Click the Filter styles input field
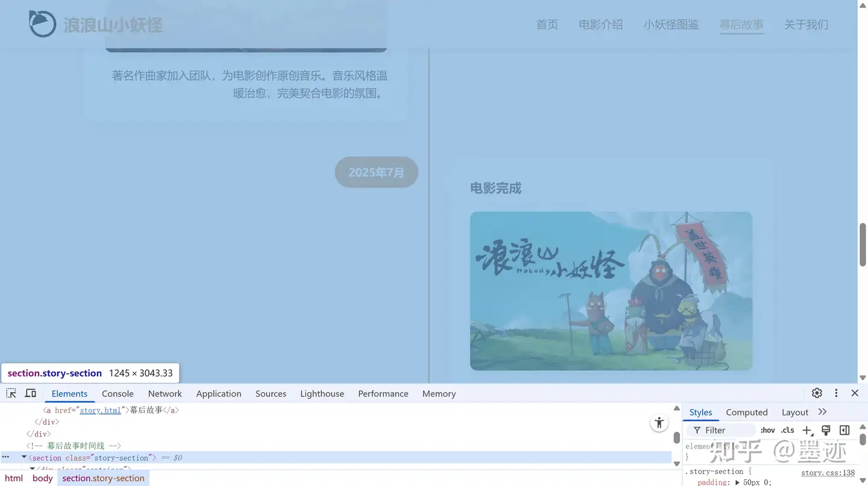 point(721,430)
